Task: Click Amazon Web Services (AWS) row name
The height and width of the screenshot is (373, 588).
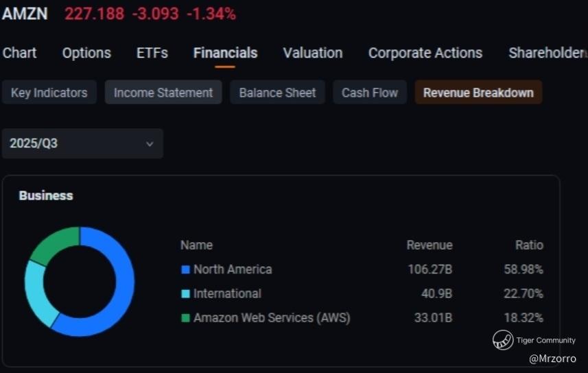Action: tap(272, 318)
